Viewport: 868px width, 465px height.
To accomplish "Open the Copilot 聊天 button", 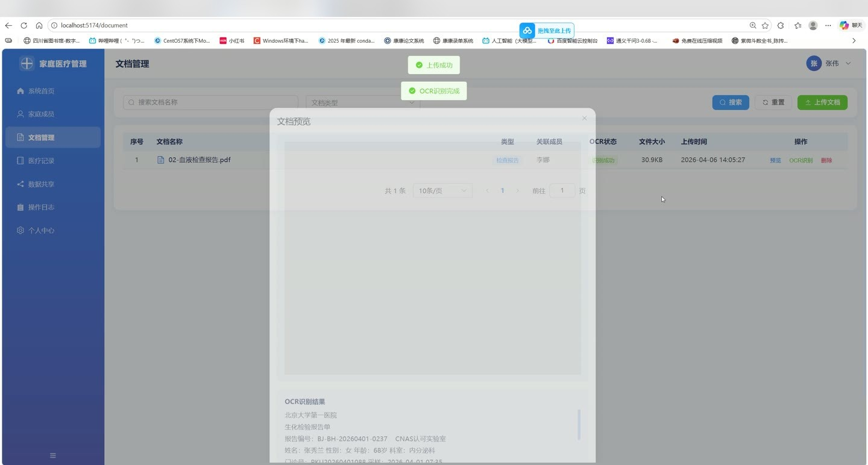I will (852, 25).
